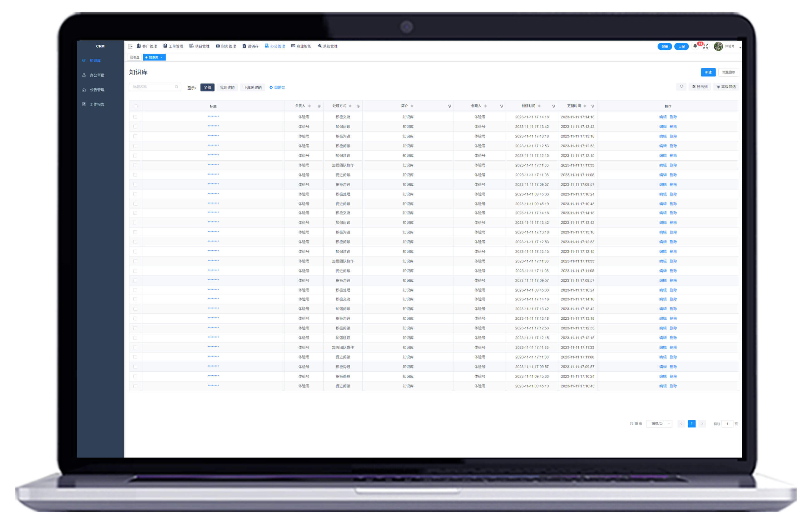The image size is (812, 516).
Task: Expand account dropdown arrow beside 体验号
Action: point(740,48)
